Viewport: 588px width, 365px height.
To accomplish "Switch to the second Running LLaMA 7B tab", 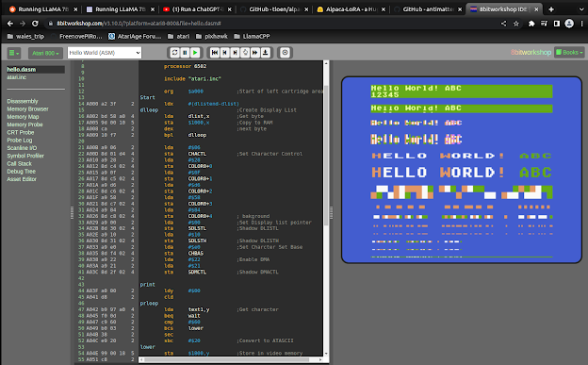I will coord(120,9).
